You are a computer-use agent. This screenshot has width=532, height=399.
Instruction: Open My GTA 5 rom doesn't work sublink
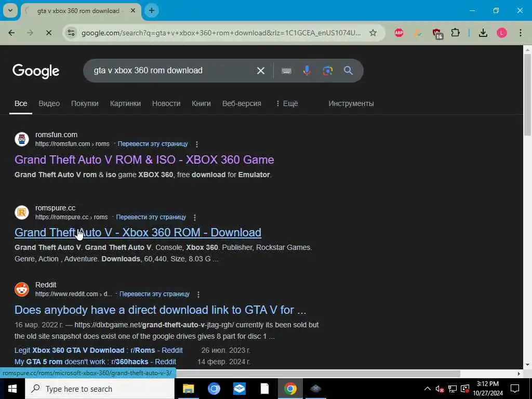tap(96, 362)
